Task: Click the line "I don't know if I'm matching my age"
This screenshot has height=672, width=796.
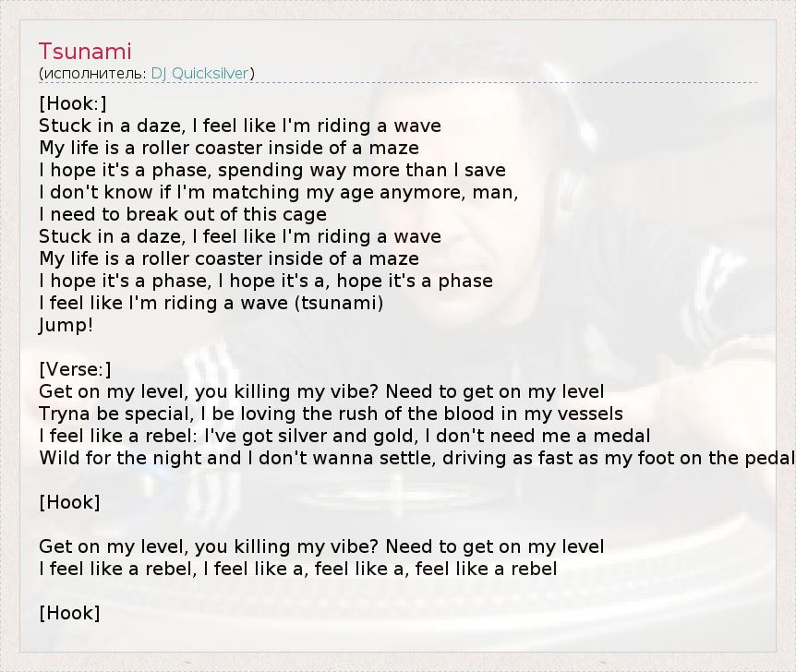Action: click(278, 192)
